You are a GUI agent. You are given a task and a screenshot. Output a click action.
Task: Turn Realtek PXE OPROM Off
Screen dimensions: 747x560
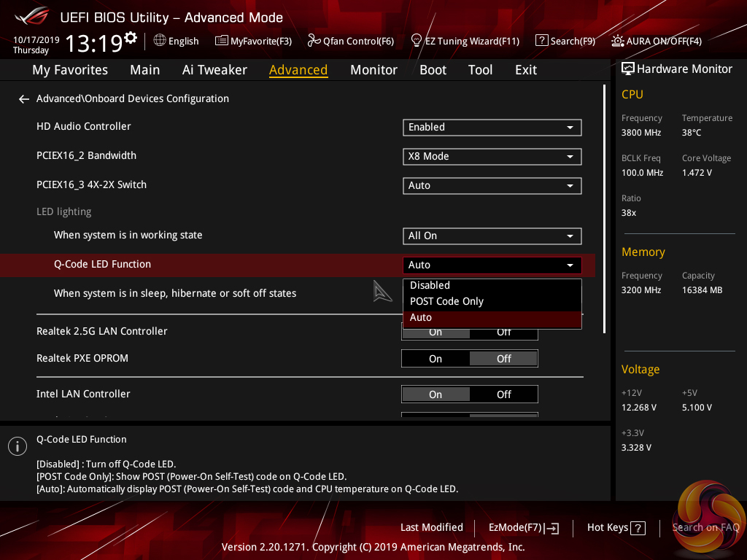point(504,359)
